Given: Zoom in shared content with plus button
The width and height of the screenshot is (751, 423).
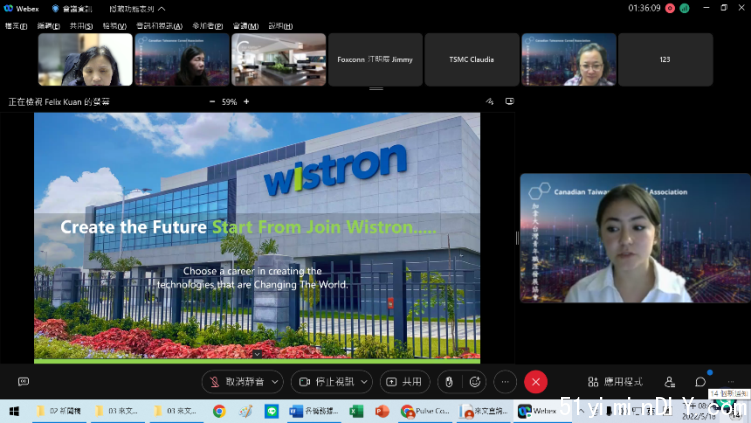Looking at the screenshot, I should (x=246, y=102).
